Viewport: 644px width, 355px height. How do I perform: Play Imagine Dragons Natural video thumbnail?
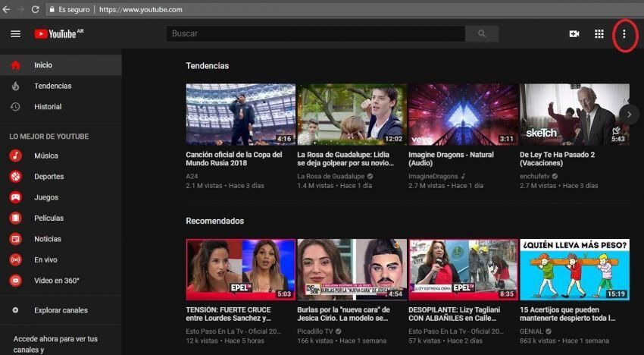pyautogui.click(x=463, y=115)
